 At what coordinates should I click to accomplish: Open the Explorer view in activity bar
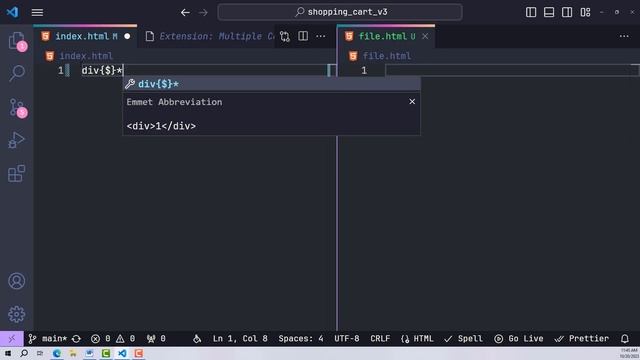point(16,40)
